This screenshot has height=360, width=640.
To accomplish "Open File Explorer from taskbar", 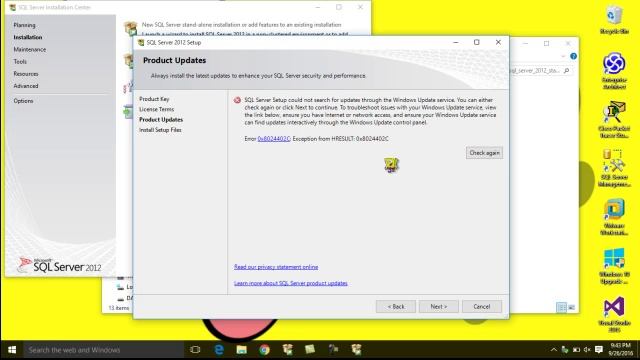I will pos(242,350).
